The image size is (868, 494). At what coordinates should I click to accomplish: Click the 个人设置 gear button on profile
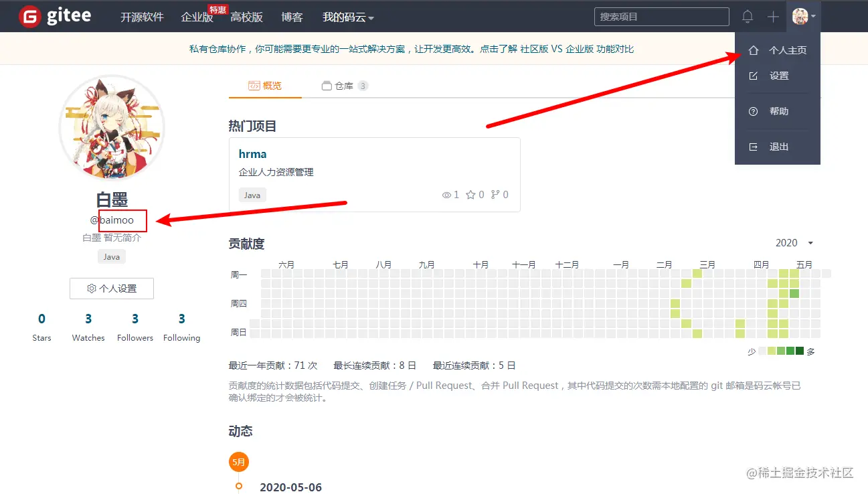click(111, 288)
